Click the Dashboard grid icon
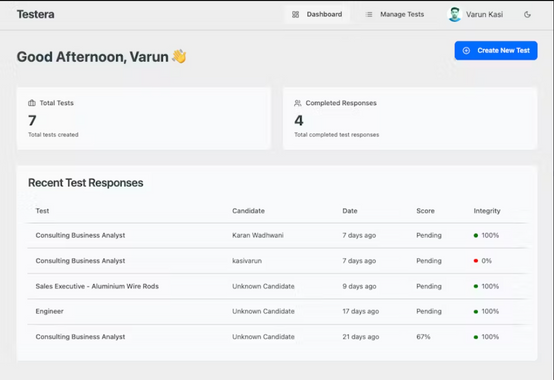The height and width of the screenshot is (380, 554). 295,14
